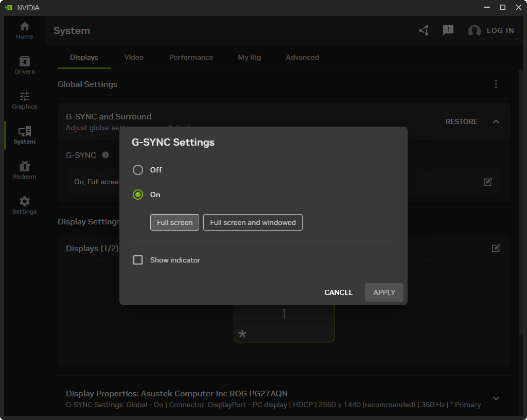The image size is (527, 420).
Task: Select display 1 thumbnail box
Action: click(284, 323)
